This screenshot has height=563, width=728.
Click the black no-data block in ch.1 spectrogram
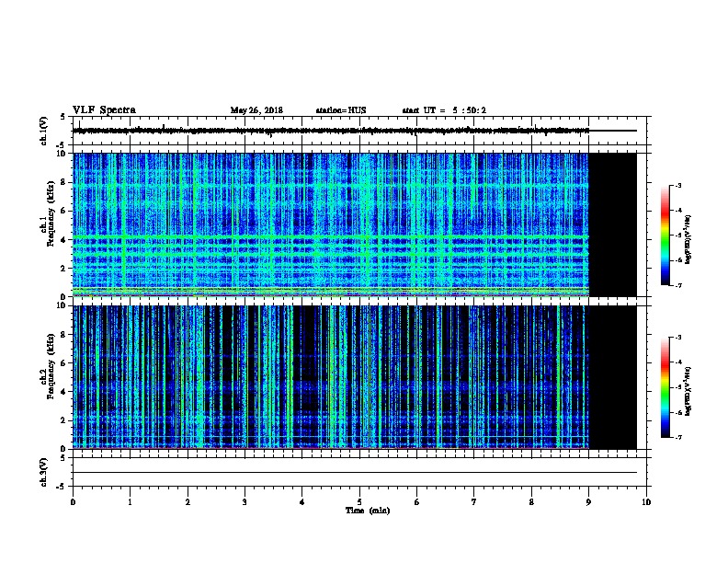point(613,224)
